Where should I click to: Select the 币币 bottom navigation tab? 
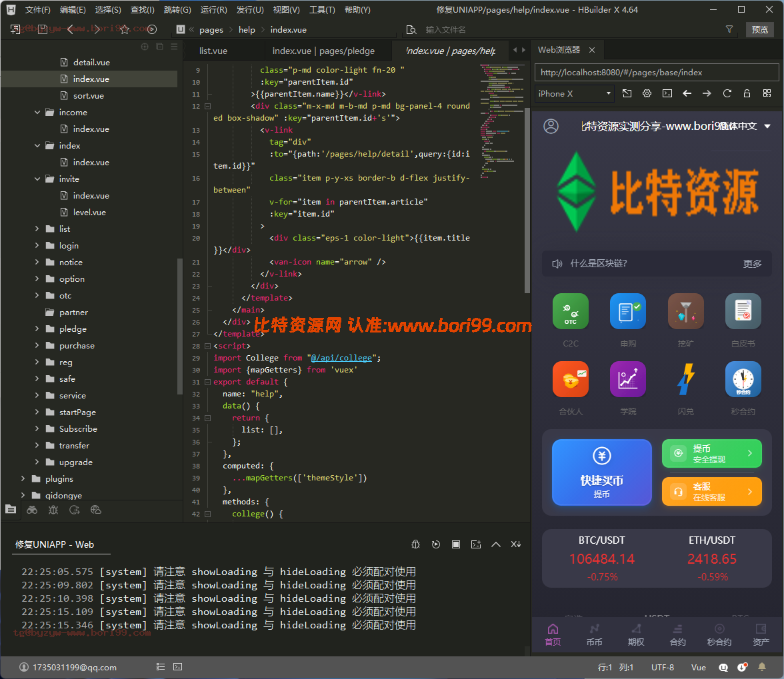(x=594, y=634)
